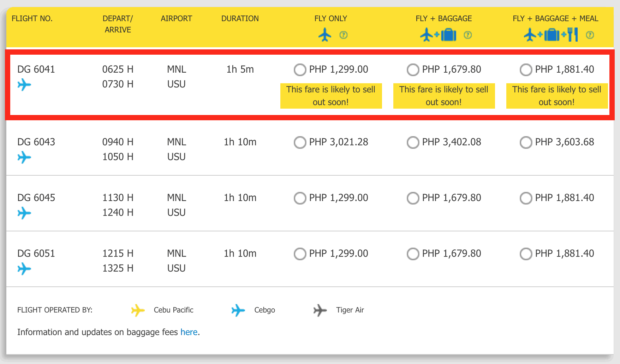Click help icon beside Fly + Baggage + Meal
The image size is (620, 364).
click(x=590, y=35)
